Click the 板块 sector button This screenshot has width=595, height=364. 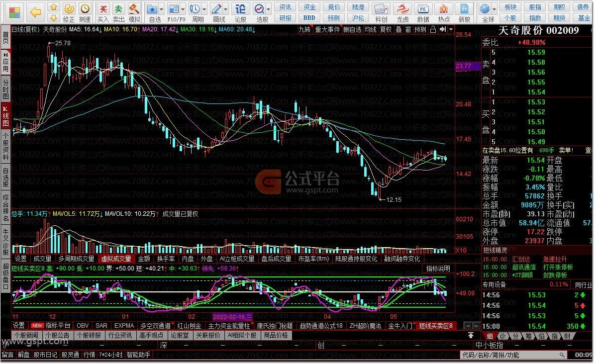click(510, 7)
